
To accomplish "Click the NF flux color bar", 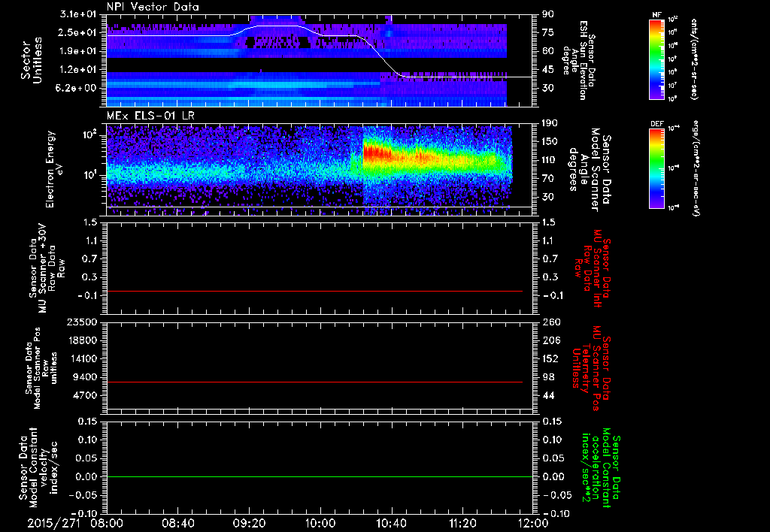I will 656,59.
